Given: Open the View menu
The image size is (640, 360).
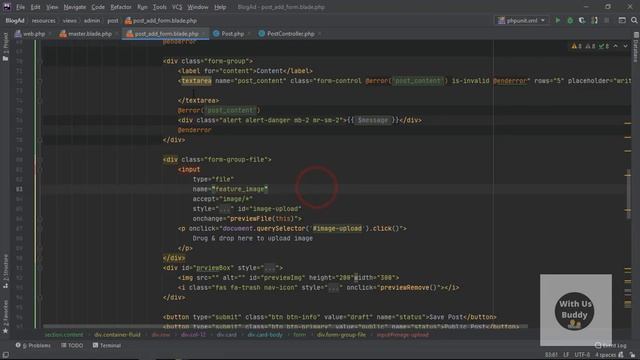Looking at the screenshot, I should pyautogui.click(x=52, y=7).
